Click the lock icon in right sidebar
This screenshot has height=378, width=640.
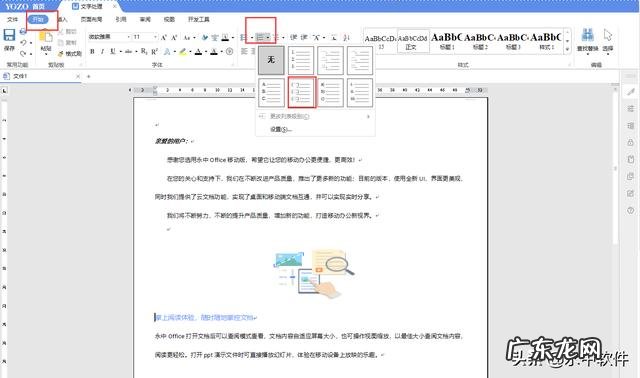(x=631, y=142)
